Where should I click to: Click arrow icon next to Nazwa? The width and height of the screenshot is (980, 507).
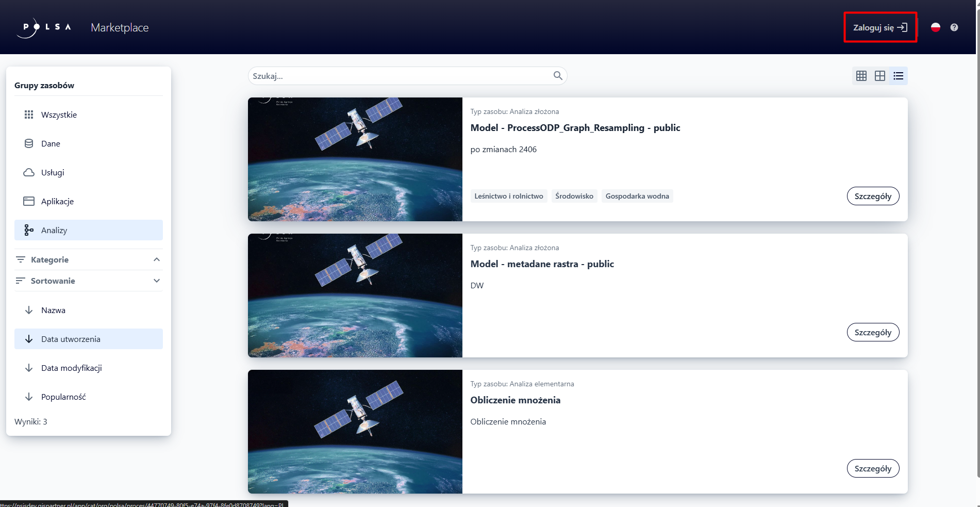29,310
